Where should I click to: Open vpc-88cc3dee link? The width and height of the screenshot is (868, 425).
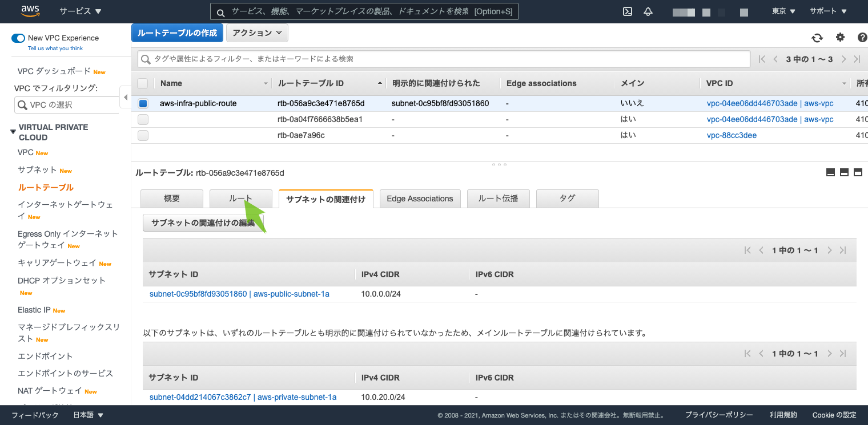pos(732,136)
